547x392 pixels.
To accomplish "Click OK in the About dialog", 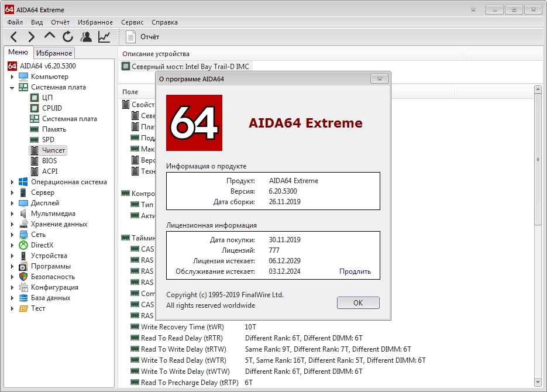I will tap(358, 302).
